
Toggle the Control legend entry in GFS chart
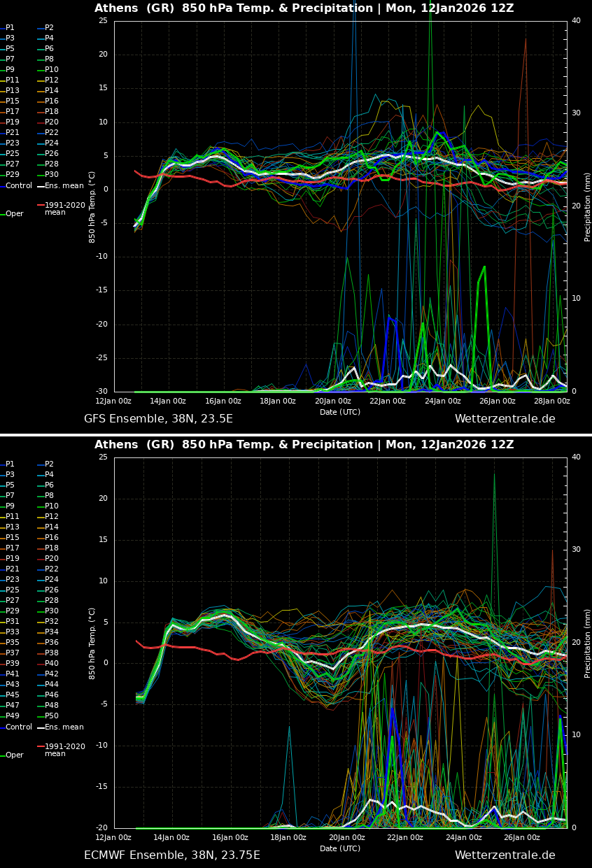(19, 186)
